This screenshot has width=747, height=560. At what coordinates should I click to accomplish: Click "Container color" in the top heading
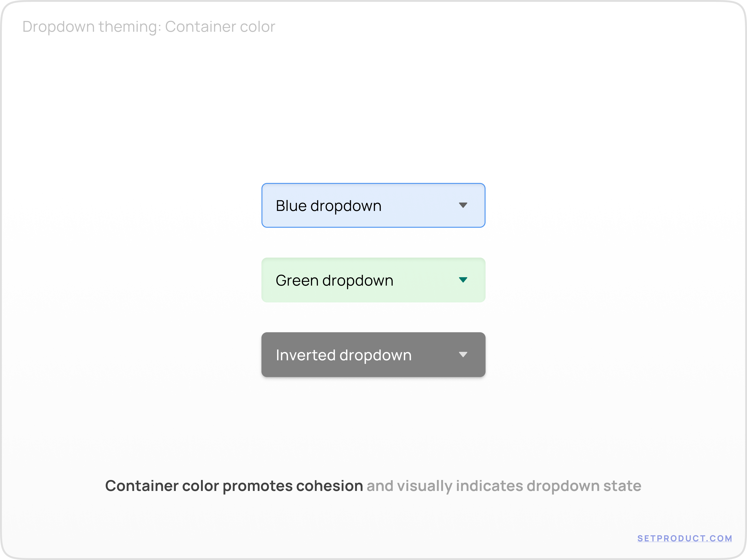[x=220, y=27]
